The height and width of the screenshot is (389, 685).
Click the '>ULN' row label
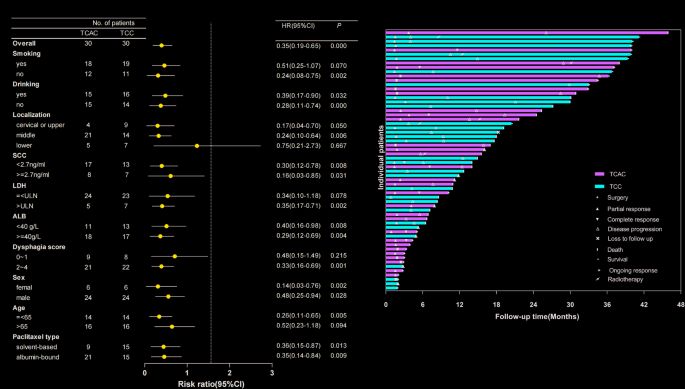[24, 206]
